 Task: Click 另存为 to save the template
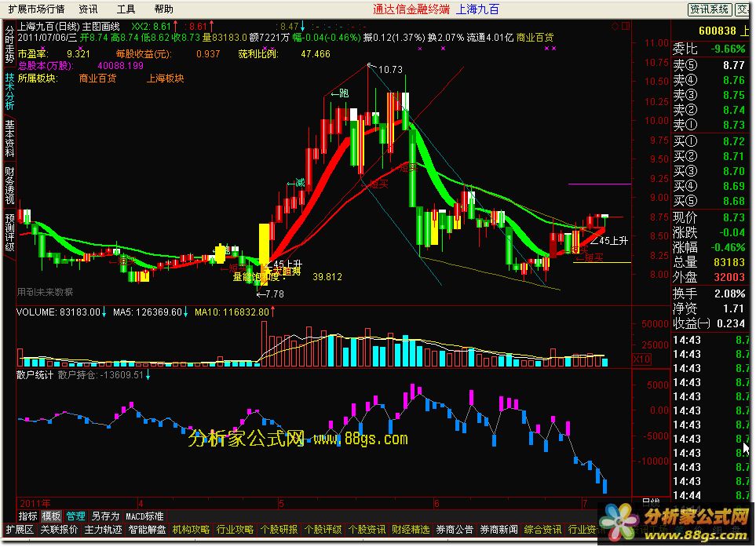pyautogui.click(x=105, y=516)
